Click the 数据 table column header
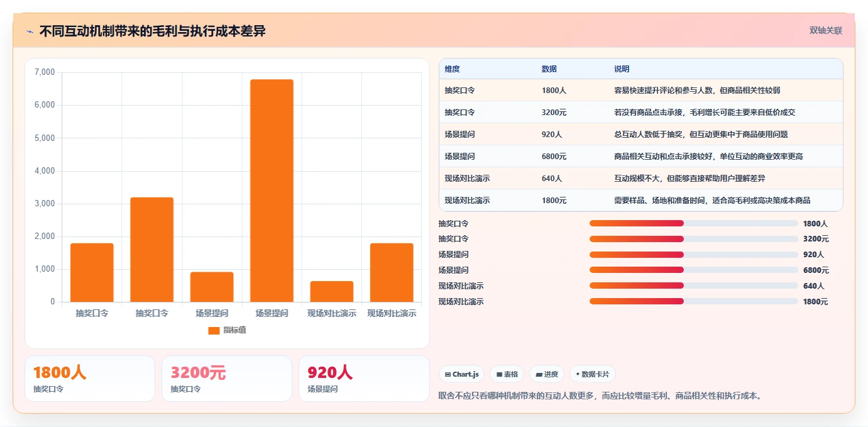Screen dimensions: 868x427 549,69
